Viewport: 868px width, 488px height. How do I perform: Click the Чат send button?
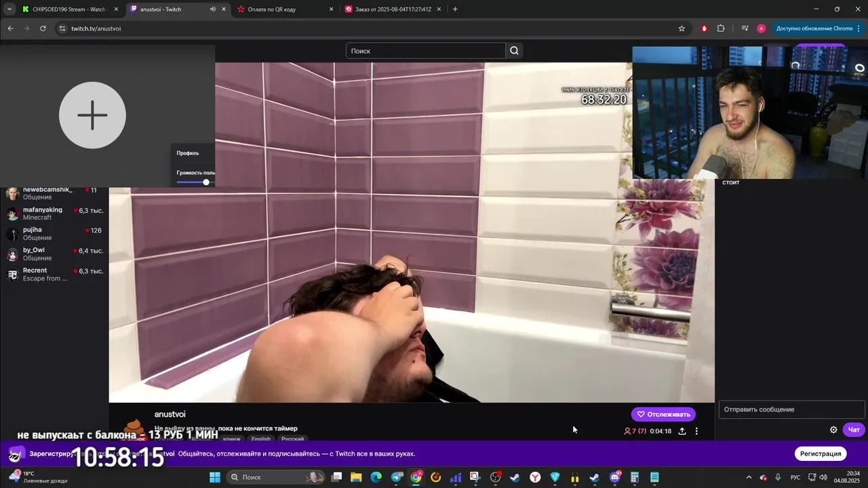click(854, 430)
